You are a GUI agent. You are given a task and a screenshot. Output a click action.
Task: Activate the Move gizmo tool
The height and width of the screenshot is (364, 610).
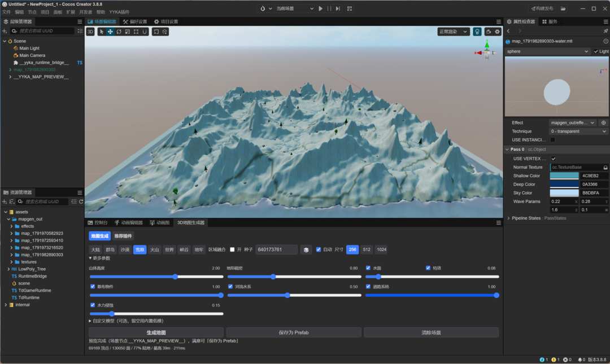click(x=110, y=32)
